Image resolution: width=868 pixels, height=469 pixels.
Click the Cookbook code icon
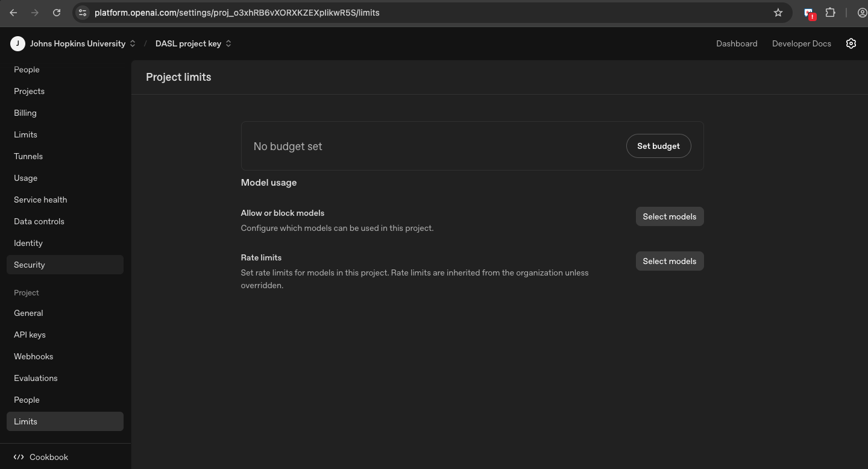pyautogui.click(x=19, y=457)
